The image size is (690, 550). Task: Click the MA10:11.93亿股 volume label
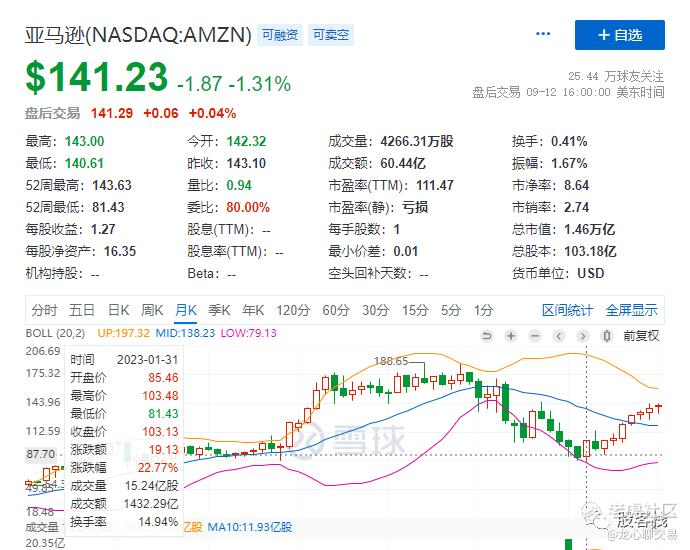tap(250, 527)
